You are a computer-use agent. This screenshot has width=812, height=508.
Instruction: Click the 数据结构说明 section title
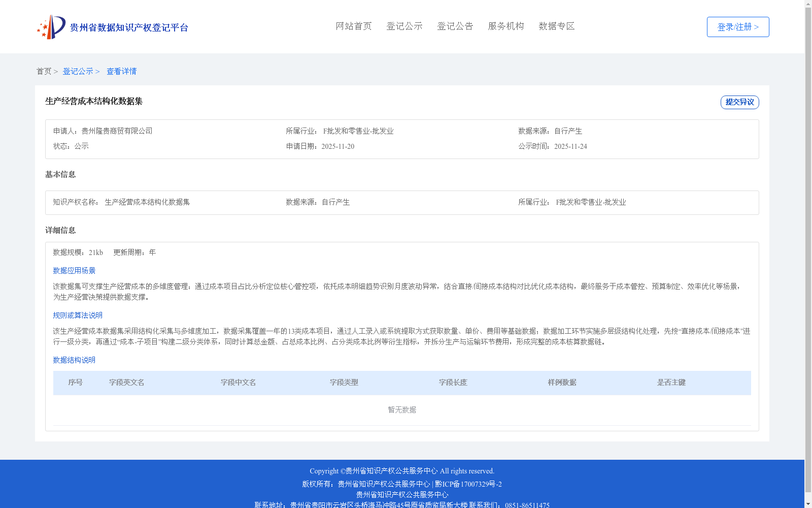click(74, 360)
